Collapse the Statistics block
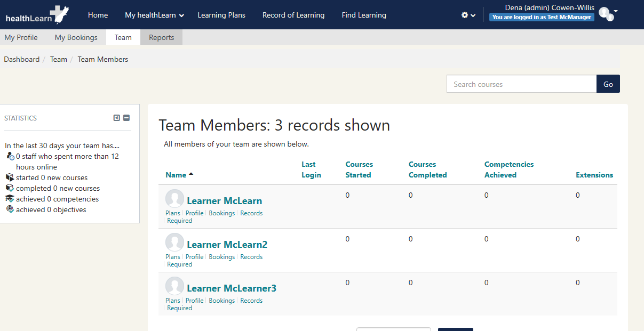Viewport: 644px width, 331px height. (x=126, y=118)
